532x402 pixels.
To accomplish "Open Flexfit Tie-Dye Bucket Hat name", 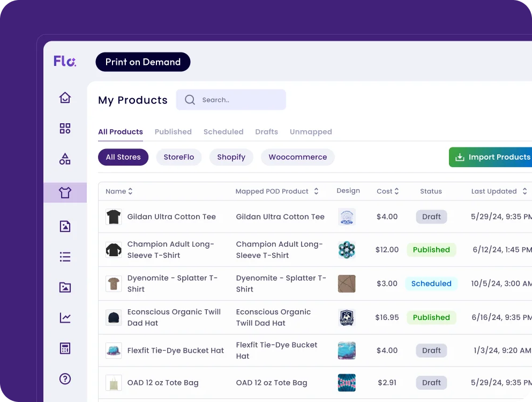I will 175,351.
